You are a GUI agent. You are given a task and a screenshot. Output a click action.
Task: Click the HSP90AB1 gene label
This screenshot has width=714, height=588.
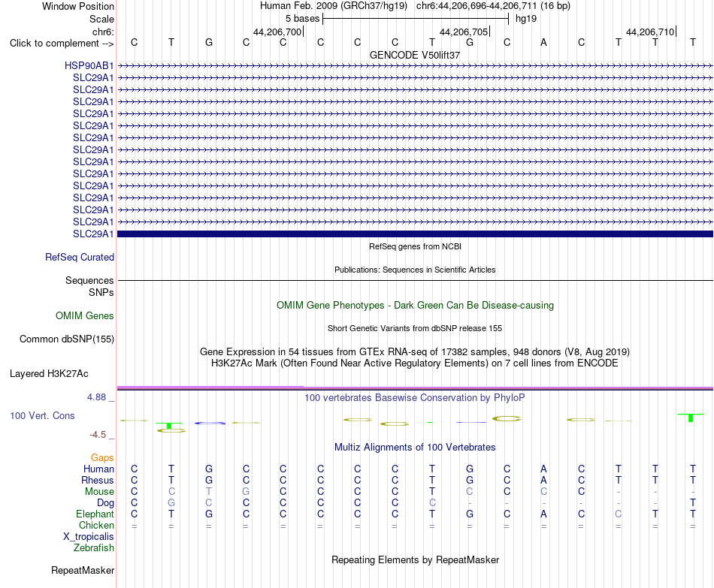(89, 65)
